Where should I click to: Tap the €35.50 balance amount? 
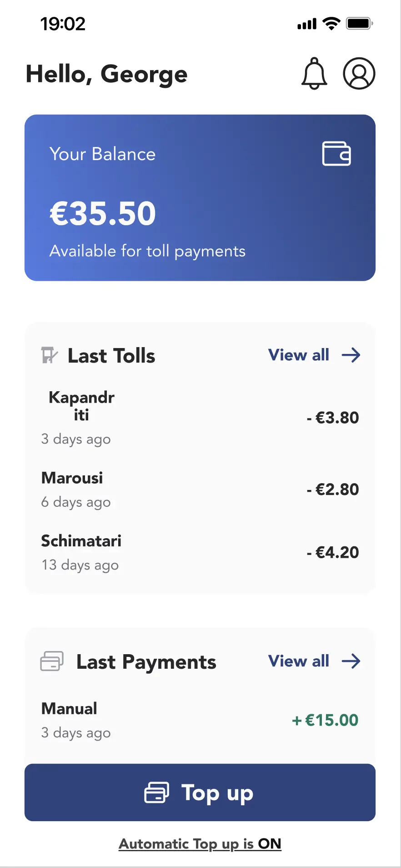[103, 213]
